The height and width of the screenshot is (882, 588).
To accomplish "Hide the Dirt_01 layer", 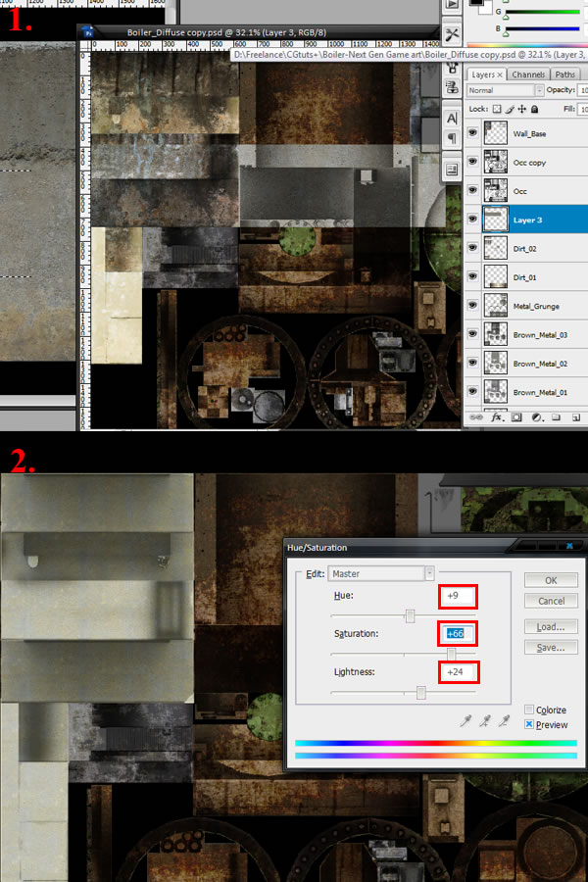I will [x=472, y=276].
